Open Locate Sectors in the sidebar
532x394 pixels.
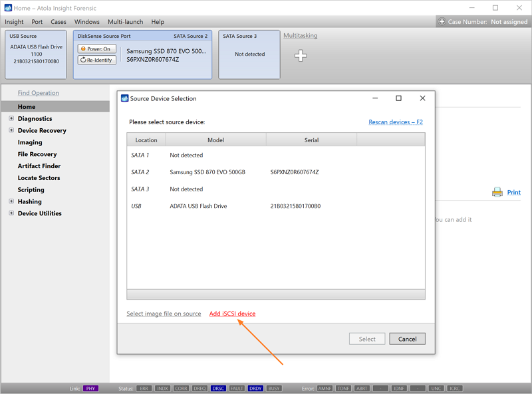[x=39, y=178]
